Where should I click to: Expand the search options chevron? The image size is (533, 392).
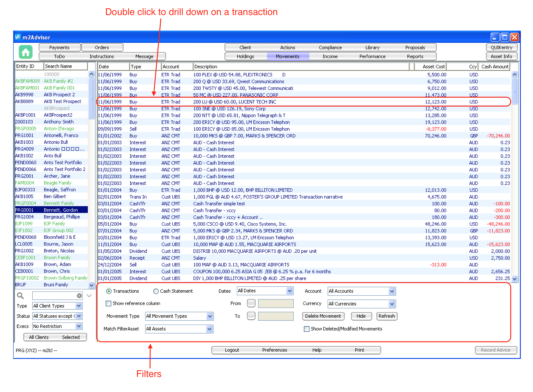89,296
